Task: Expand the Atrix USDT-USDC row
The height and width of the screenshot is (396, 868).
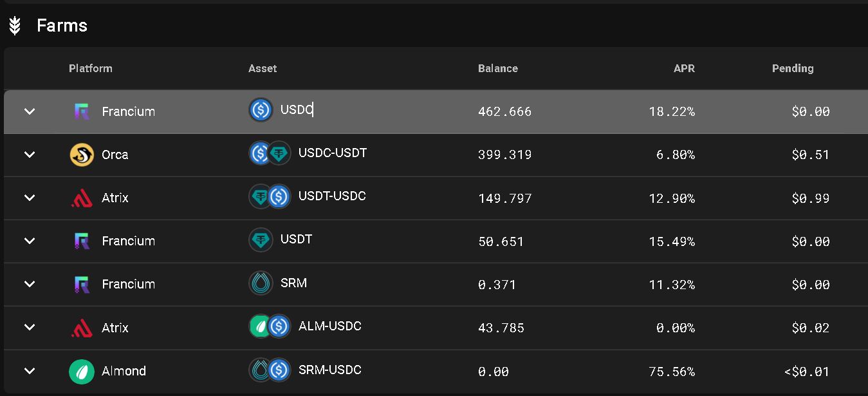Action: pos(29,198)
